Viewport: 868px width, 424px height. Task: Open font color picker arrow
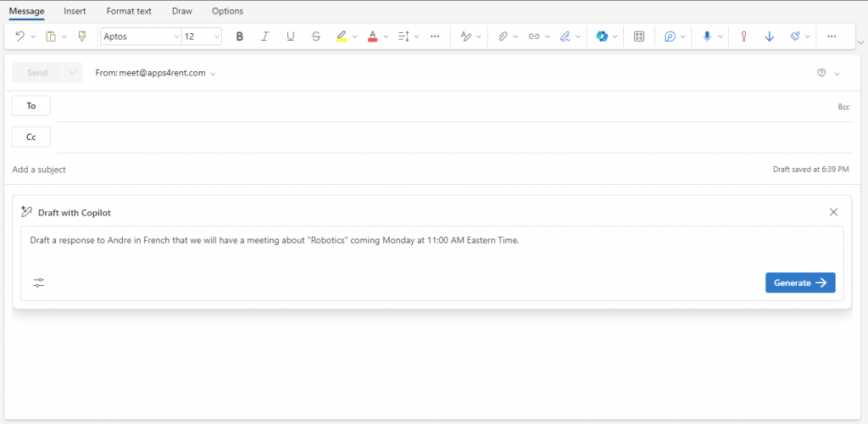[386, 36]
